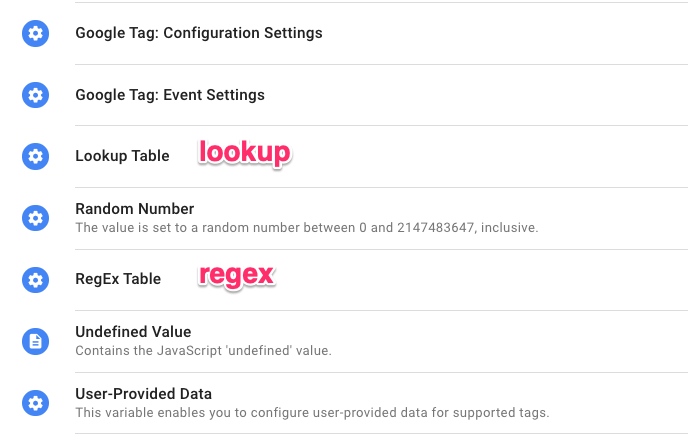
Task: Click the pink 'lookup' annotation label
Action: (245, 153)
